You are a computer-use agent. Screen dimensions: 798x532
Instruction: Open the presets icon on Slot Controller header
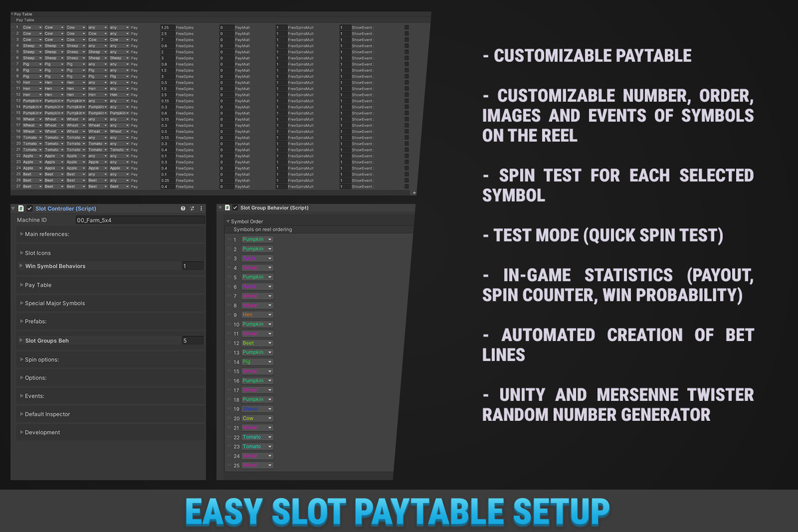point(192,207)
